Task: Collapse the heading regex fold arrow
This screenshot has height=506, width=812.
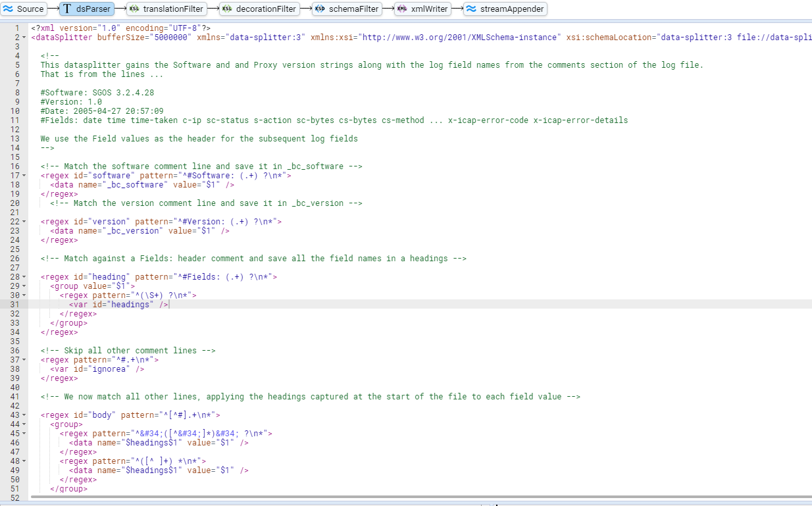Action: tap(24, 277)
